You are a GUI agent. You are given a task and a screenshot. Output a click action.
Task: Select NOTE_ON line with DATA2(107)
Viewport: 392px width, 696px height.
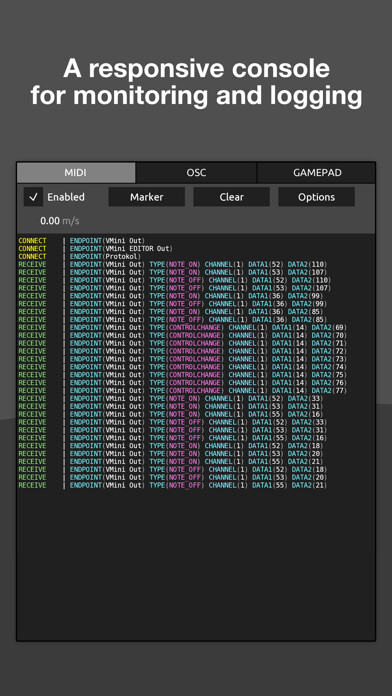[x=173, y=272]
